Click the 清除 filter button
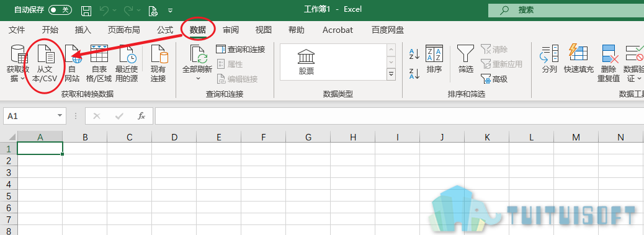 (494, 50)
